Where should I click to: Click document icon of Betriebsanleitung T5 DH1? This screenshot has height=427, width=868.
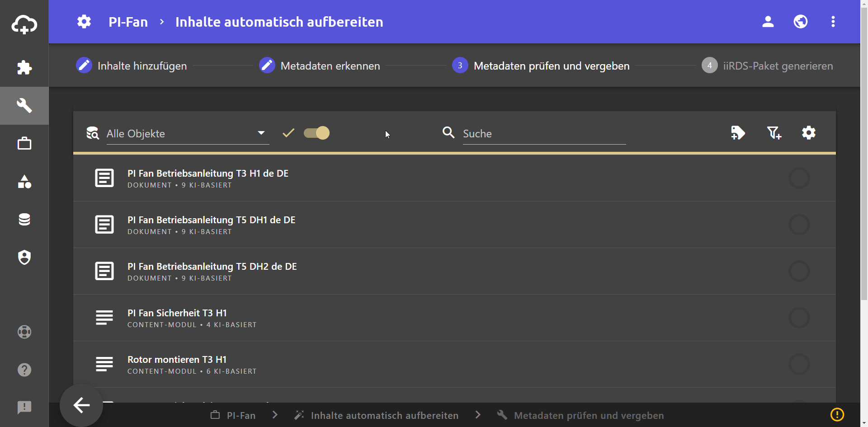coord(104,225)
